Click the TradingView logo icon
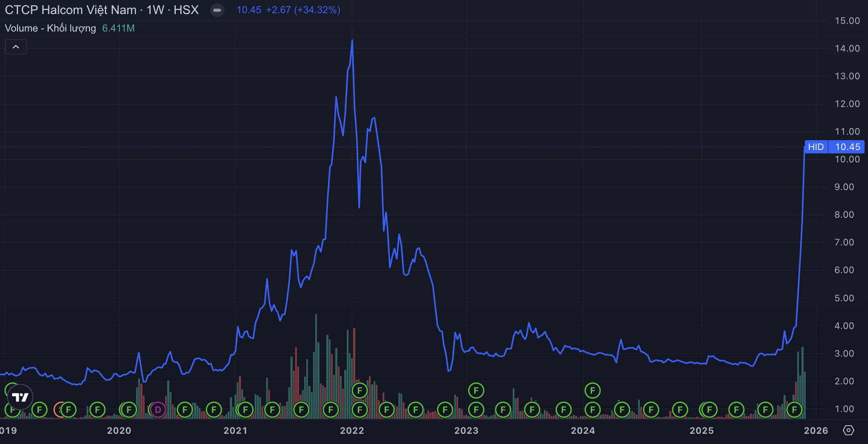The width and height of the screenshot is (868, 444). (x=20, y=397)
